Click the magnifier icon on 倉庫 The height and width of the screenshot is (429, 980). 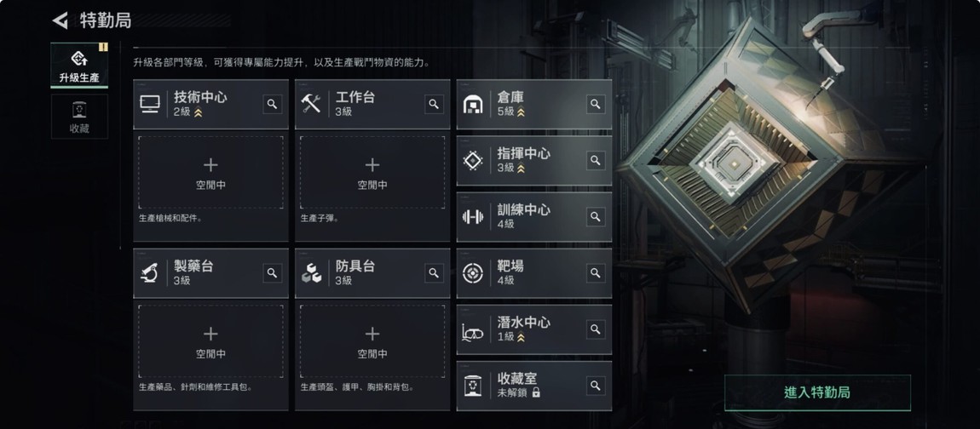coord(596,105)
